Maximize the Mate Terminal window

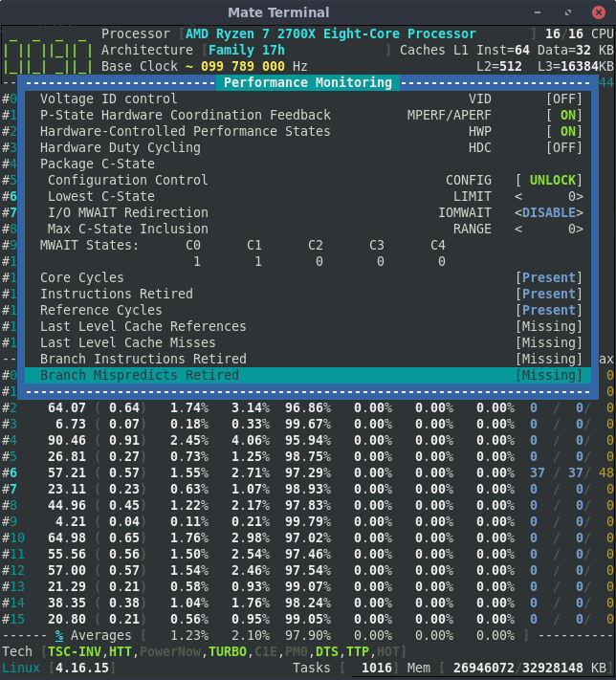click(x=568, y=12)
